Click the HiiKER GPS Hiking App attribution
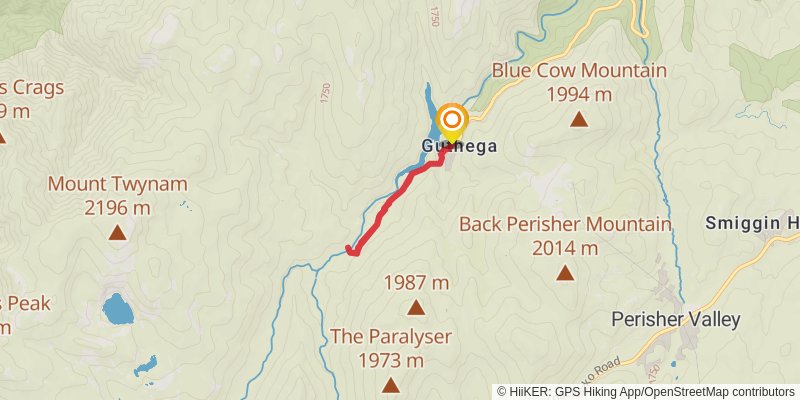Viewport: 800px width, 400px height. pos(573,392)
